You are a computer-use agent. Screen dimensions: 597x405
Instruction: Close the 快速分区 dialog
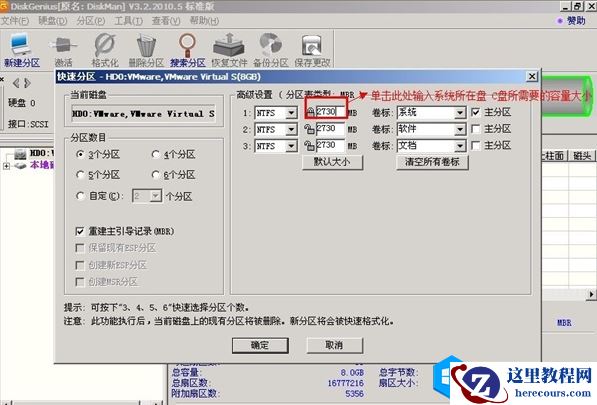[532, 77]
